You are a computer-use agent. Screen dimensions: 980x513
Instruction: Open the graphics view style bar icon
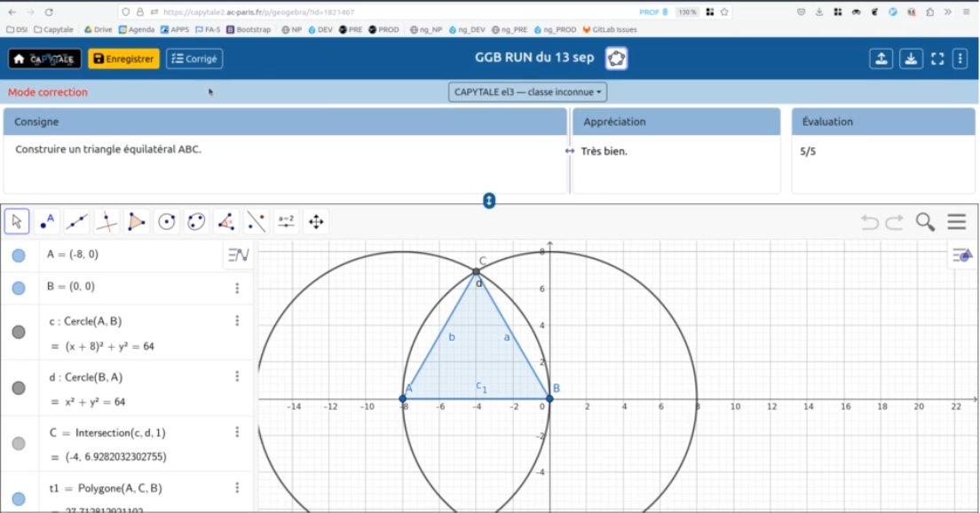[x=962, y=255]
